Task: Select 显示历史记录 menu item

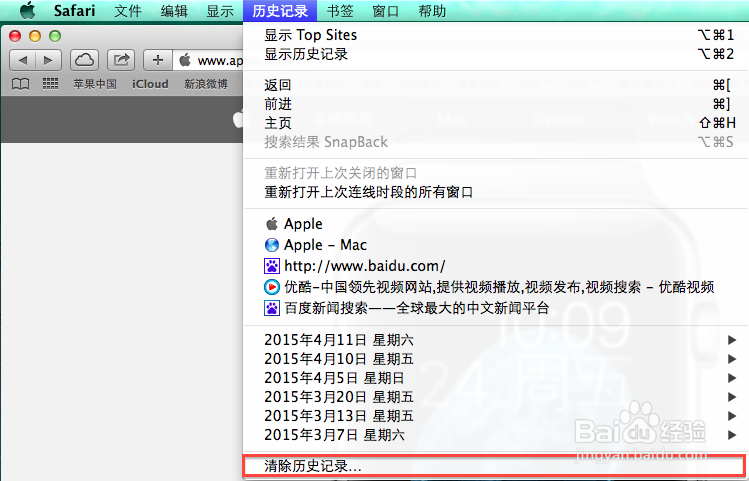Action: [x=496, y=54]
